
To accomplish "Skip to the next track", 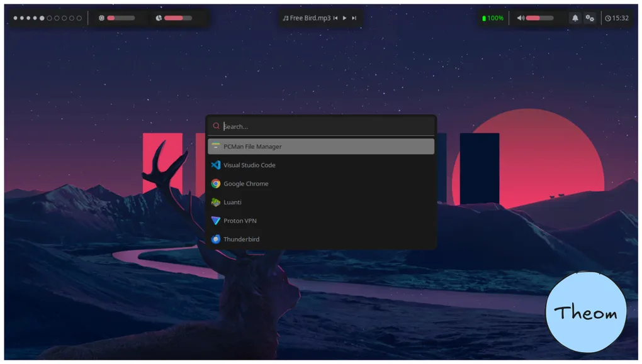I will point(354,18).
